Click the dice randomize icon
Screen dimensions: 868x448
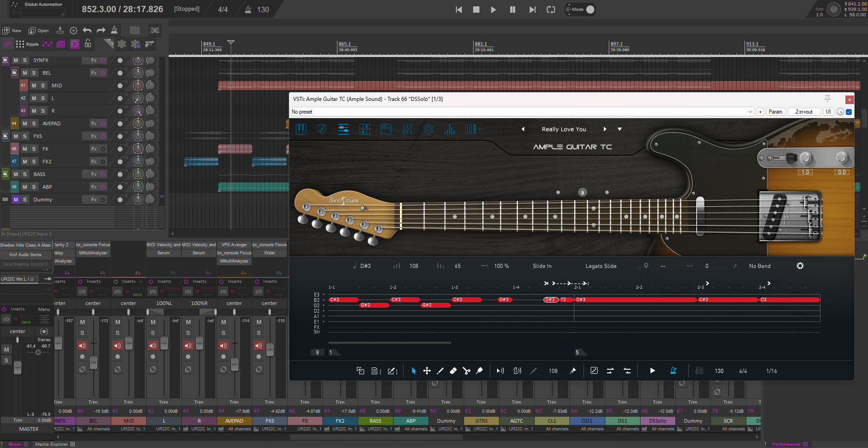[x=594, y=371]
